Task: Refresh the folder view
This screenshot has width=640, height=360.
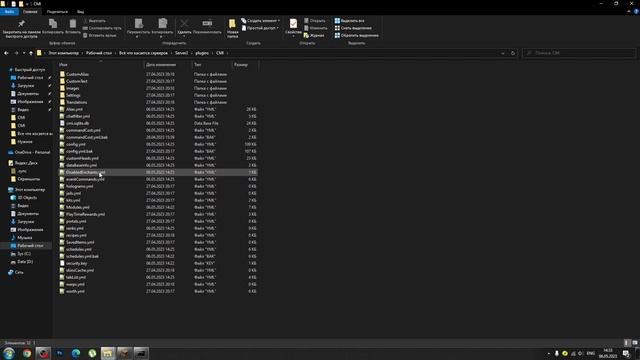Action: 513,53
